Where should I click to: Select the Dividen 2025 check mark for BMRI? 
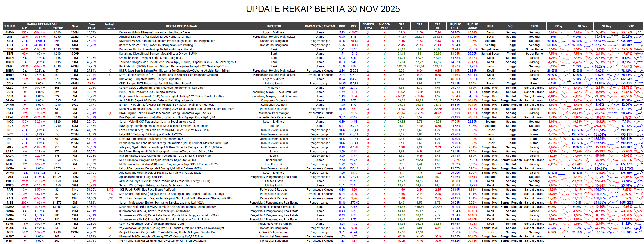click(x=384, y=66)
